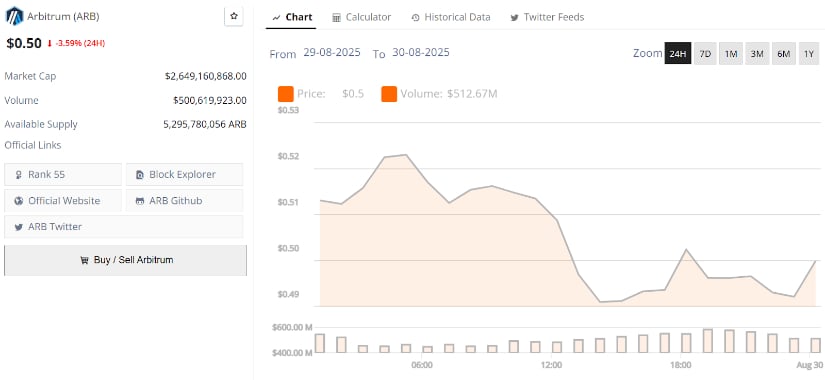Image resolution: width=825 pixels, height=380 pixels.
Task: Click the $600.00 M volume axis label
Action: pos(292,327)
